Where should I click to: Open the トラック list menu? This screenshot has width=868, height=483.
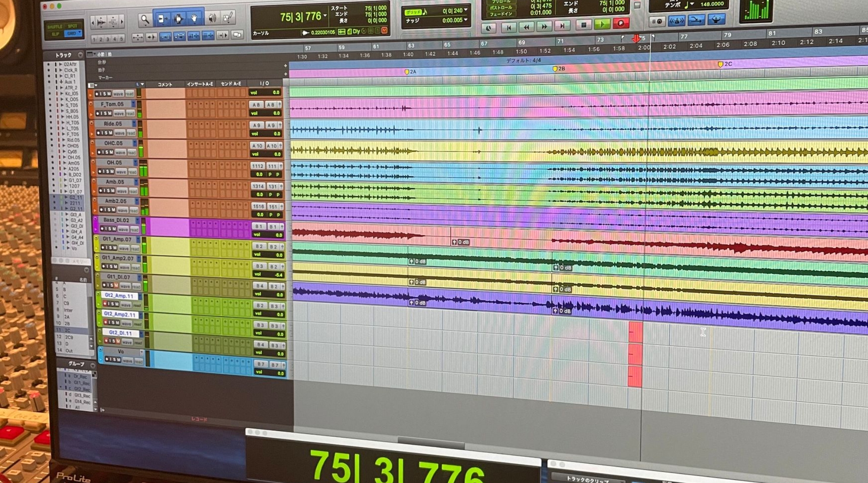tap(80, 55)
